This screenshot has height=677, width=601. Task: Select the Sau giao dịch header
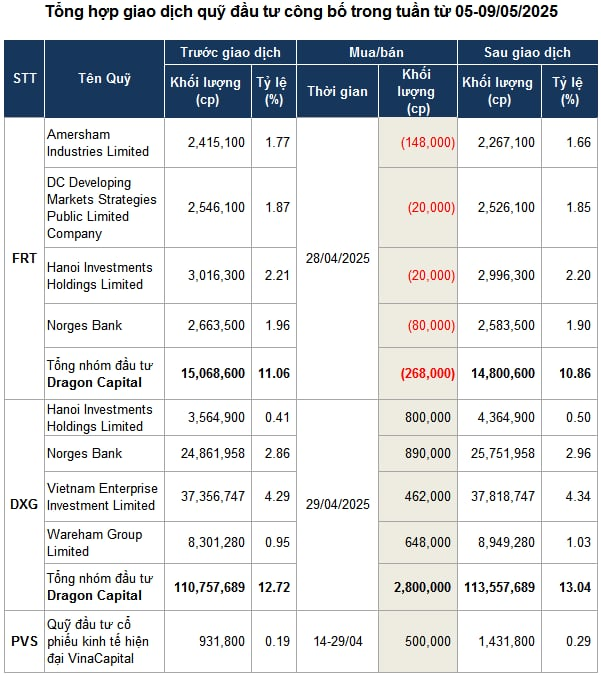pos(528,52)
